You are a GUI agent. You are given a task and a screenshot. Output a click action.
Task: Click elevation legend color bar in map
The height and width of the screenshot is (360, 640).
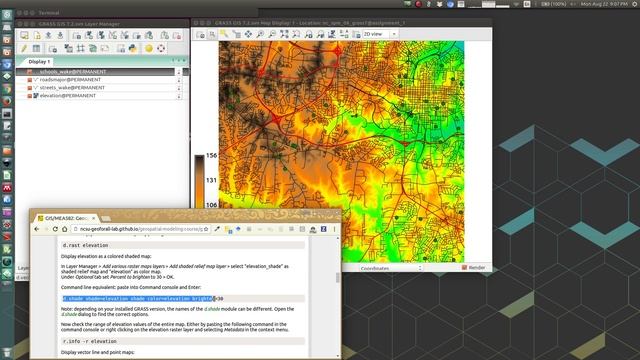pyautogui.click(x=199, y=182)
